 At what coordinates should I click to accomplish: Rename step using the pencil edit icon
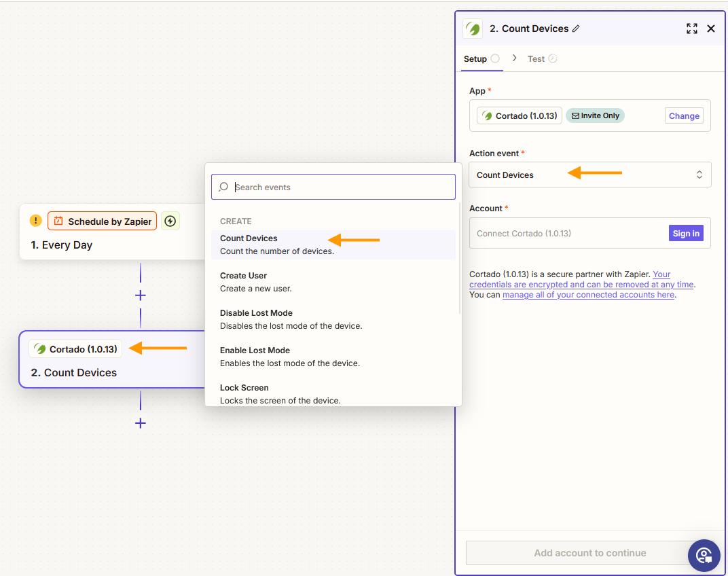(x=576, y=29)
